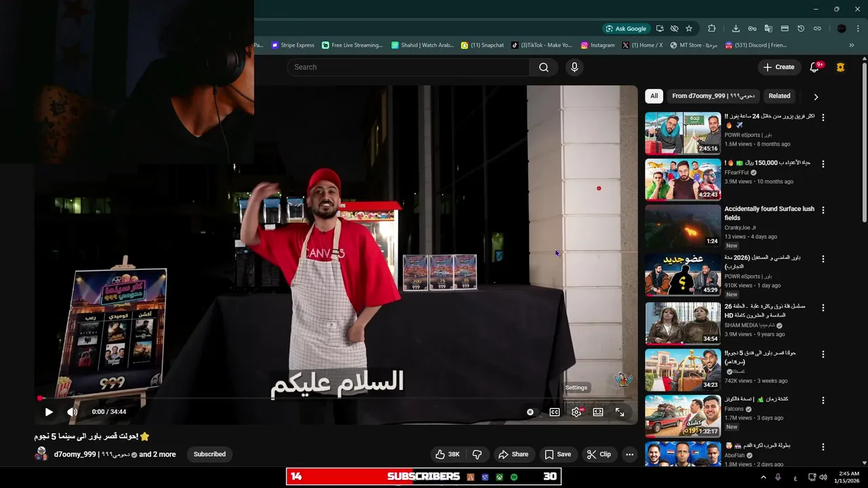Open the Falcons 1:32:17 video thumbnail
Image resolution: width=868 pixels, height=488 pixels.
click(683, 415)
